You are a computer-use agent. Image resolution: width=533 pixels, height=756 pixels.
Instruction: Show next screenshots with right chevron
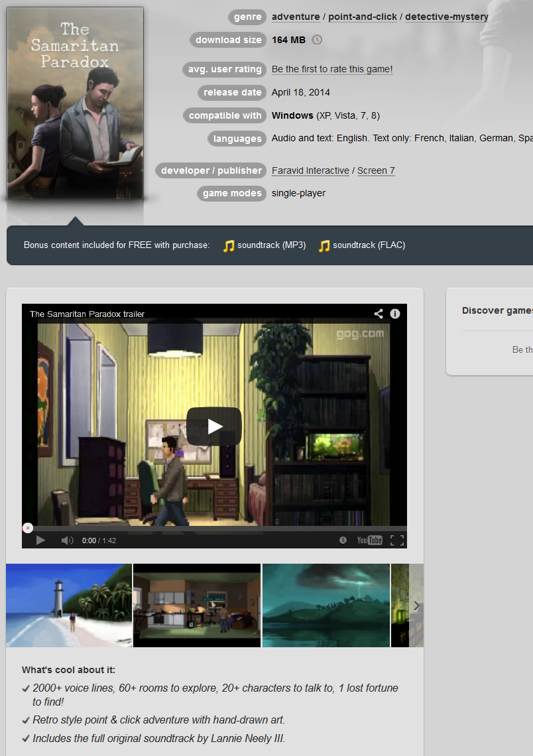pos(416,606)
